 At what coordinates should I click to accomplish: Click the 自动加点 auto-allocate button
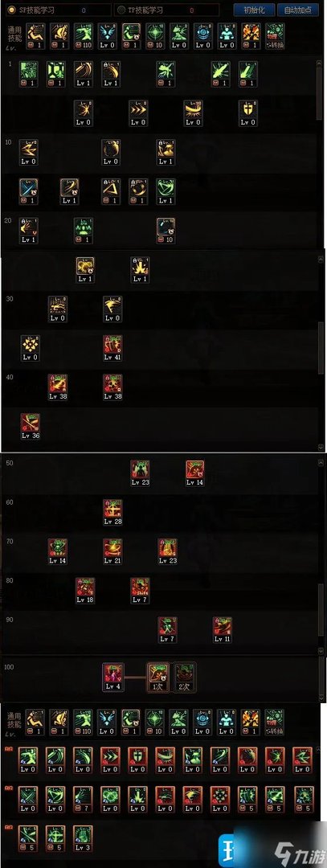pyautogui.click(x=297, y=10)
